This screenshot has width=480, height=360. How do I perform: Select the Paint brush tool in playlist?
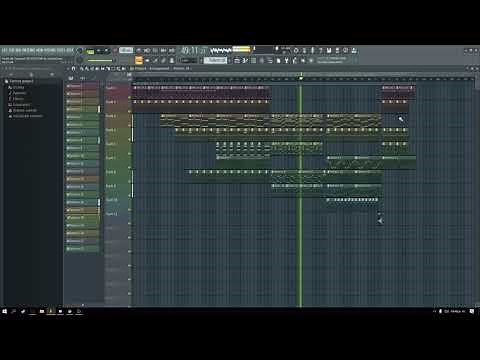tap(87, 68)
